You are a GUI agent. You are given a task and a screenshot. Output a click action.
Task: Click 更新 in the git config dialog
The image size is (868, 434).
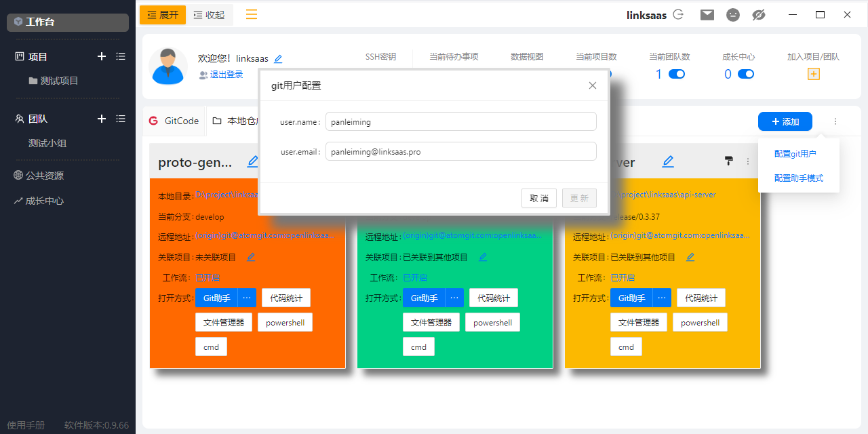579,198
